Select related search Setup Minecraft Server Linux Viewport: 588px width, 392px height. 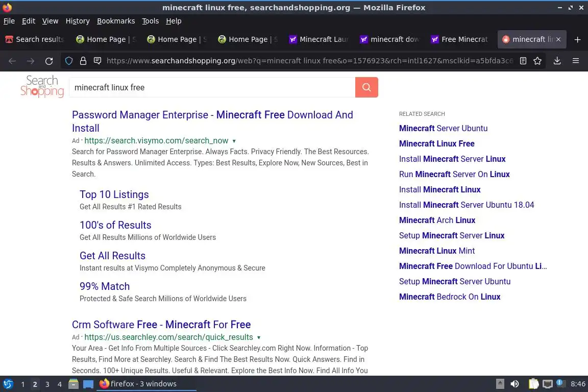452,236
